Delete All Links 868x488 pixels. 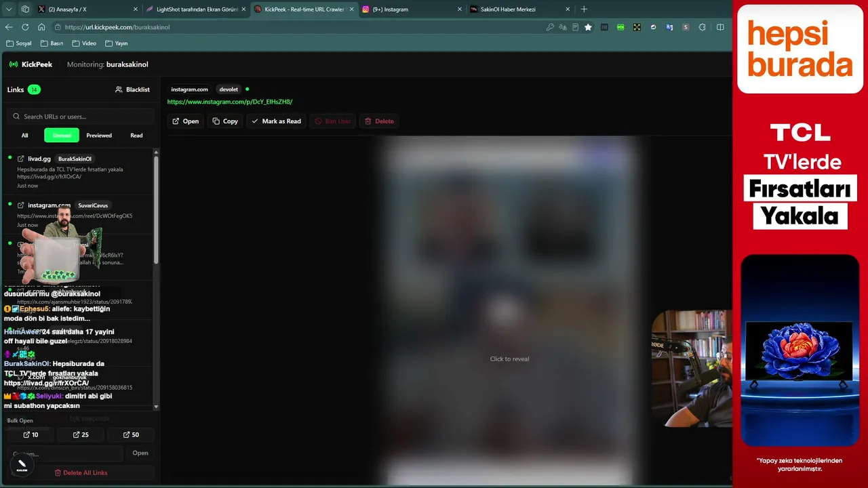(x=81, y=472)
